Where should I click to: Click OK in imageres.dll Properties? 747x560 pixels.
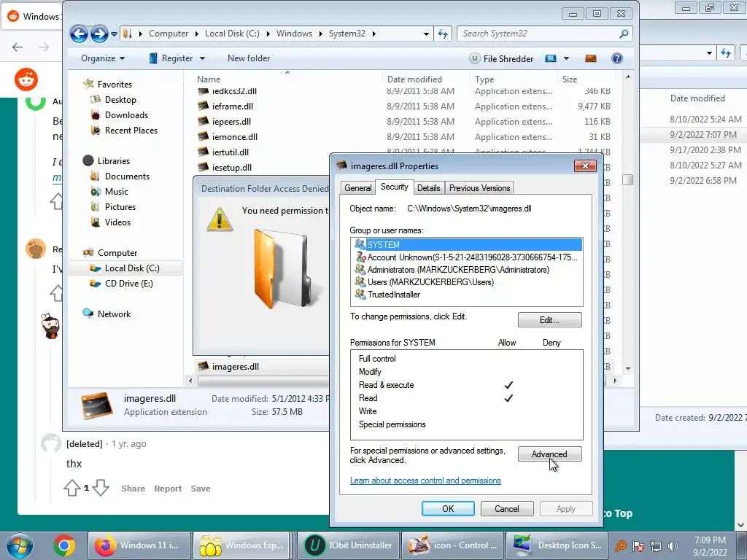448,508
